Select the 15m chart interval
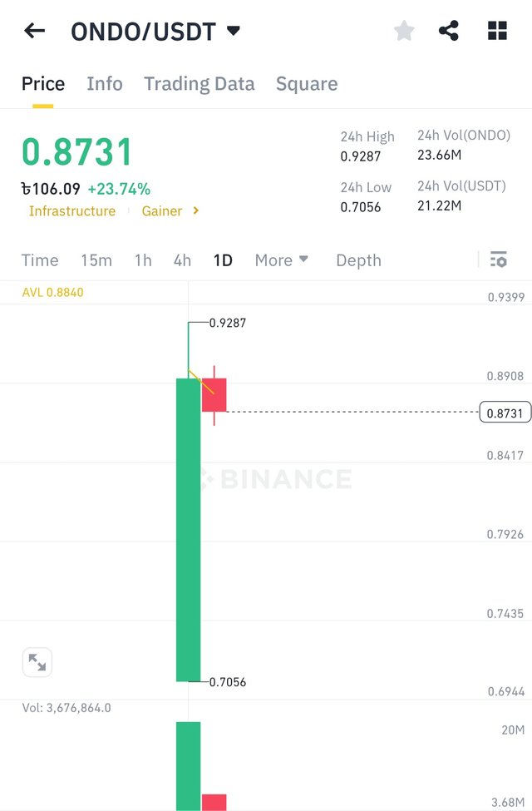 [x=96, y=260]
